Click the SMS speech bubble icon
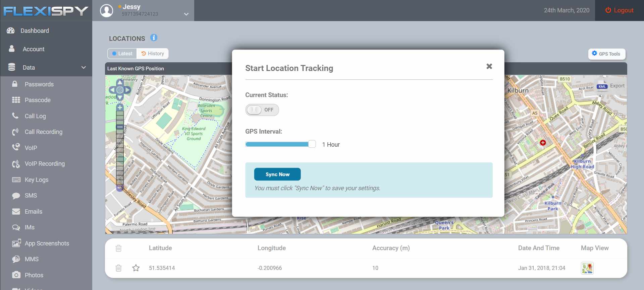Viewport: 644px width, 290px height. [16, 196]
